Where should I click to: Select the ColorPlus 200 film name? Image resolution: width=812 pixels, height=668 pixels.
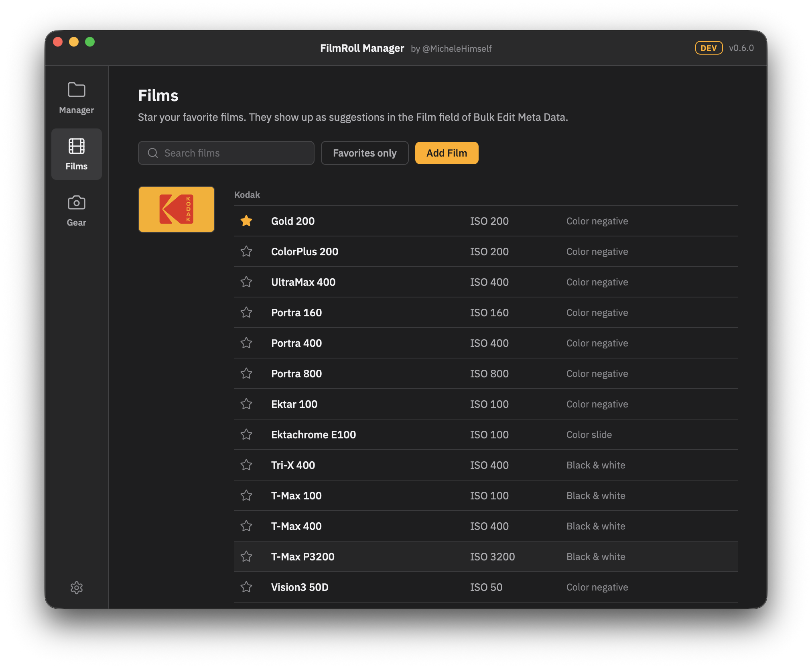[304, 252]
